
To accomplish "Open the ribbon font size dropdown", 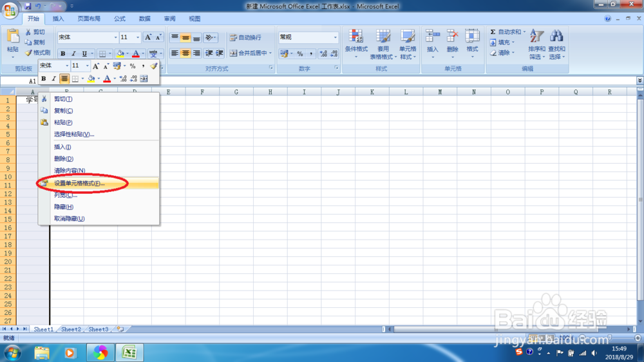I will [x=138, y=37].
